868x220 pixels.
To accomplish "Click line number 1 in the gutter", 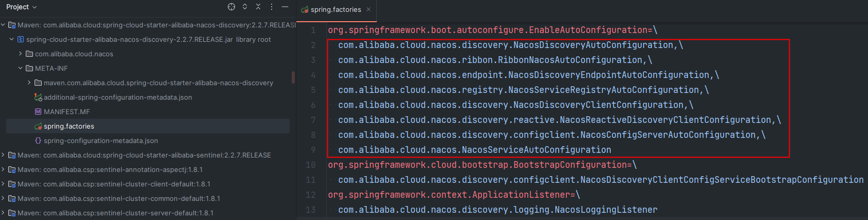I will click(313, 30).
